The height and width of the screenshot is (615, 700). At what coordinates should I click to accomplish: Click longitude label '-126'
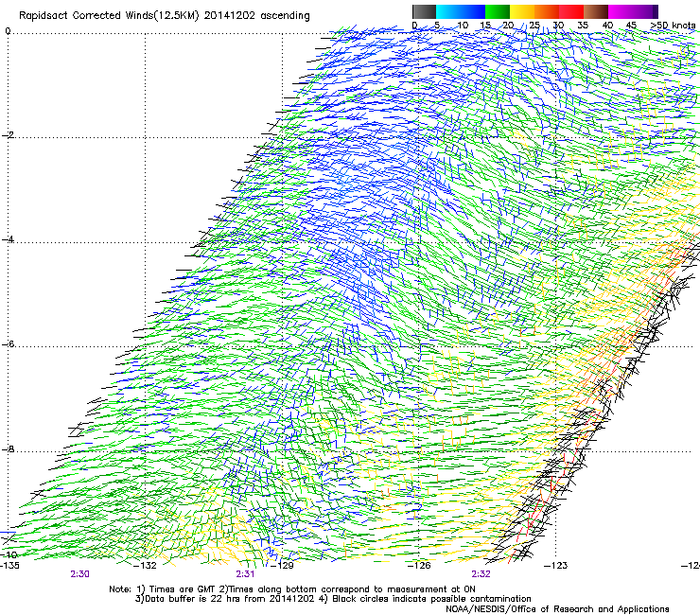point(419,566)
